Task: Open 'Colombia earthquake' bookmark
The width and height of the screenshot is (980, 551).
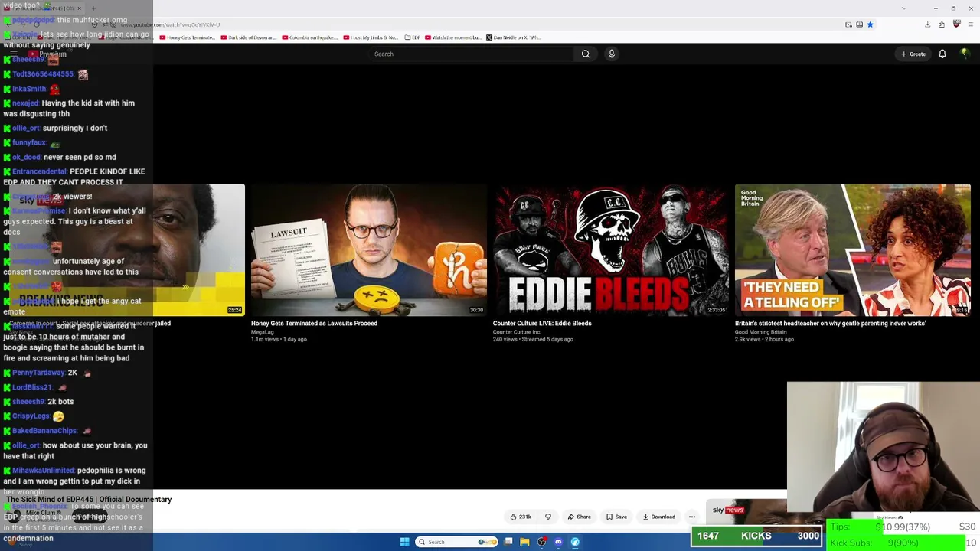Action: tap(309, 37)
